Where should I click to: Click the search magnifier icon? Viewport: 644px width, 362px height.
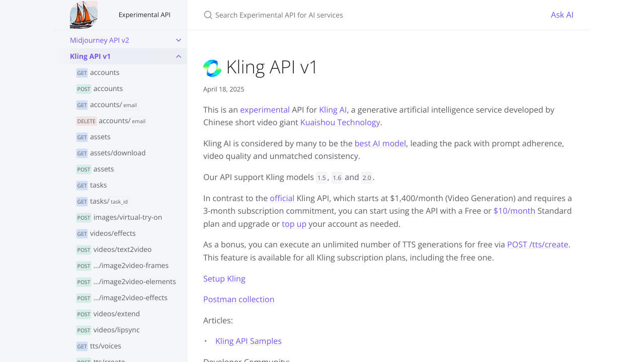point(208,15)
